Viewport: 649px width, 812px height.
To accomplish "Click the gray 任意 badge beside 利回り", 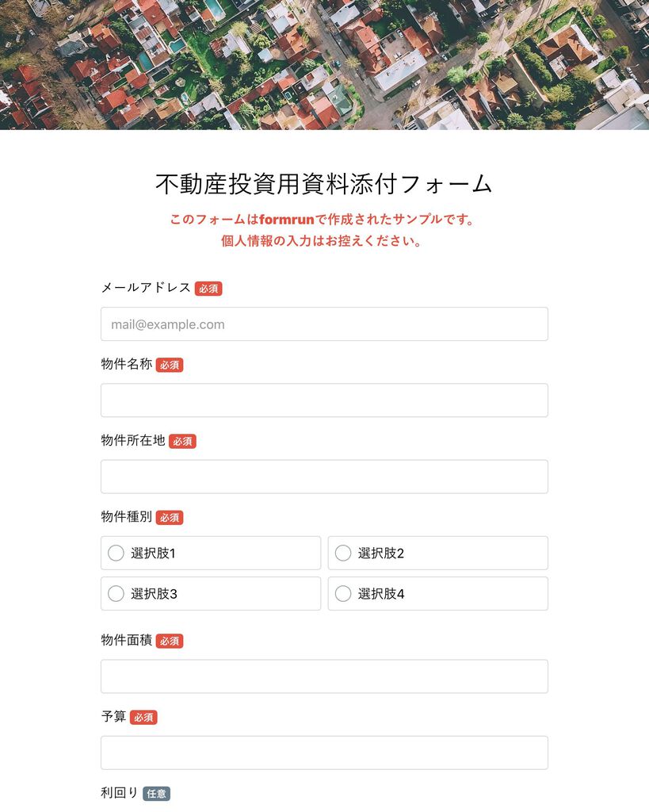I will [x=156, y=793].
